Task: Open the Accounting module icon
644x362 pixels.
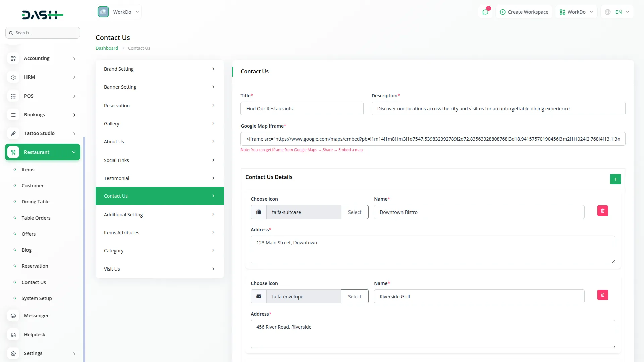Action: point(13,58)
